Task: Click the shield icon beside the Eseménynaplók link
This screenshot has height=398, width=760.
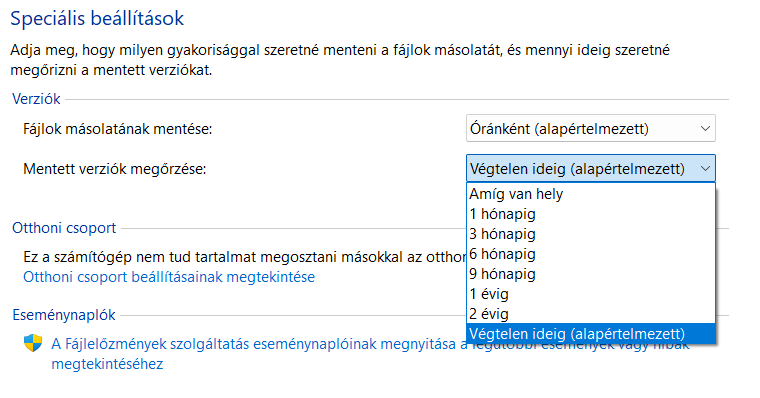Action: pos(33,343)
